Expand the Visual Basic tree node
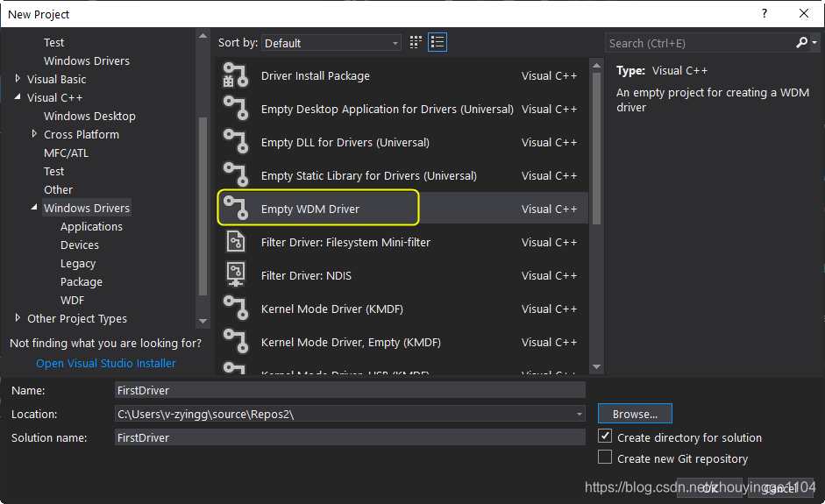 (x=18, y=79)
